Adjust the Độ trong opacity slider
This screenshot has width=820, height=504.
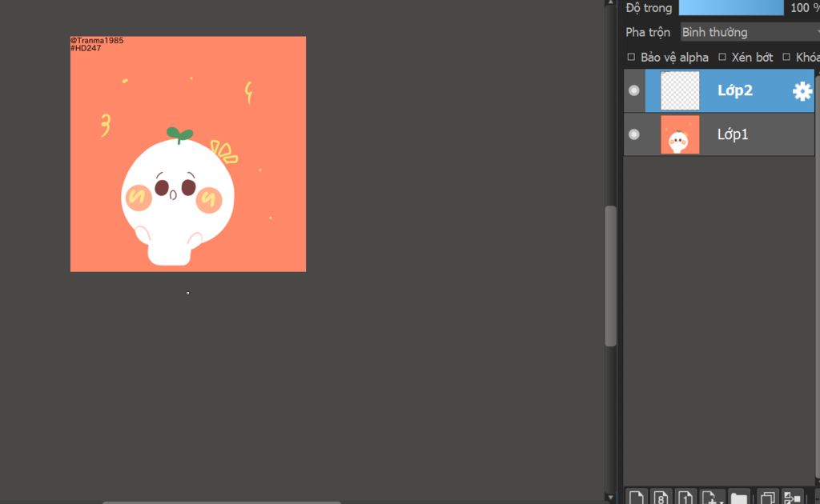(730, 8)
